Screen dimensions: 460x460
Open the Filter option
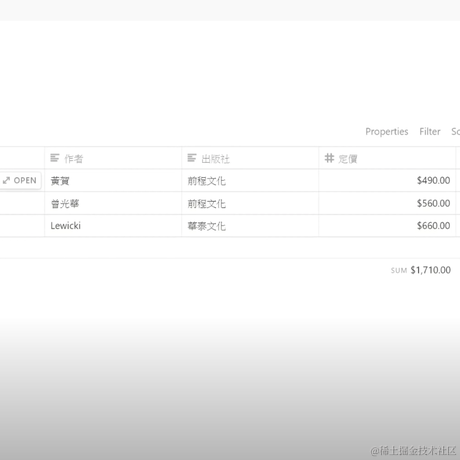(430, 132)
